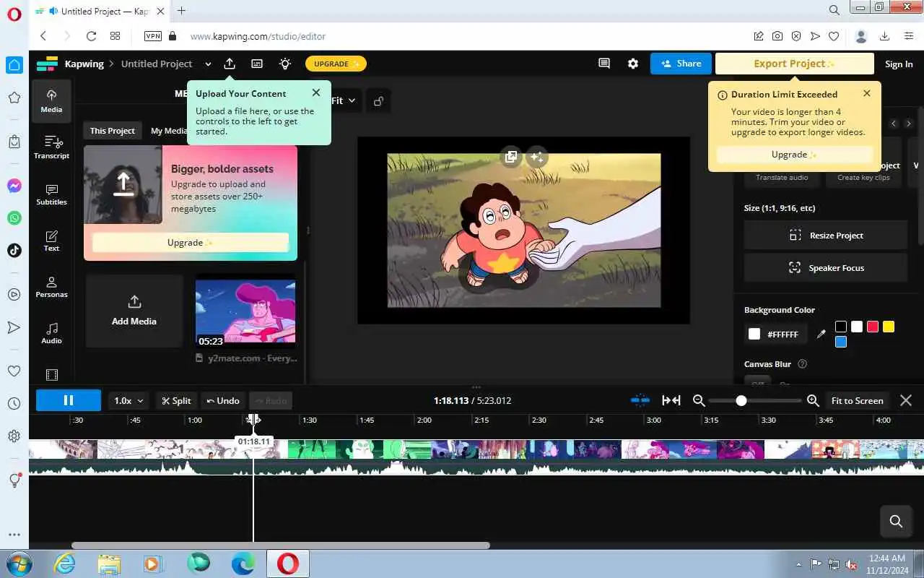Click the Split button
The image size is (924, 578).
point(176,400)
